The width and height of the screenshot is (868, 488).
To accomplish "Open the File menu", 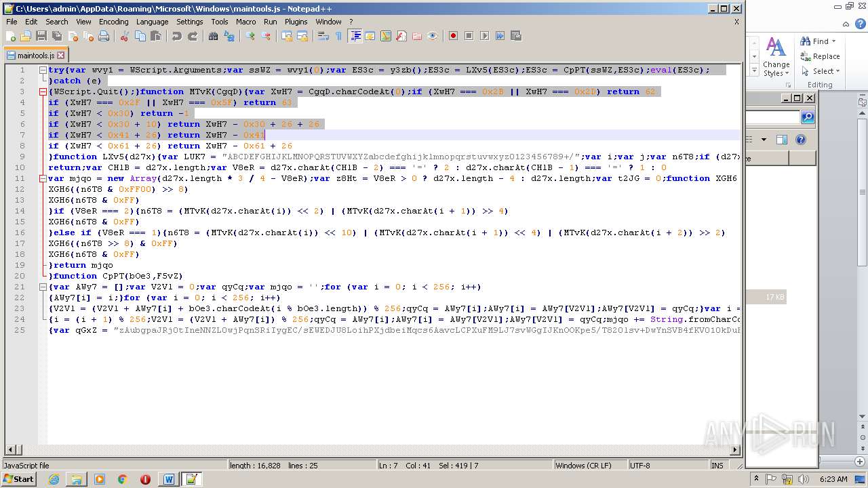I will click(x=12, y=22).
